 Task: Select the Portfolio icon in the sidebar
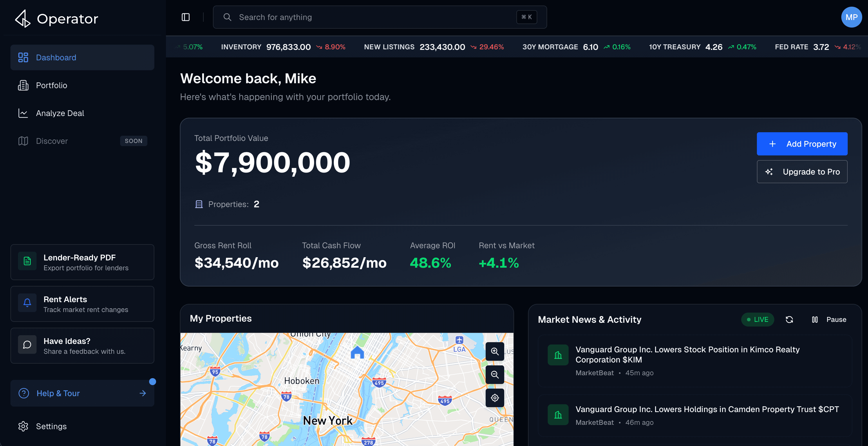23,85
